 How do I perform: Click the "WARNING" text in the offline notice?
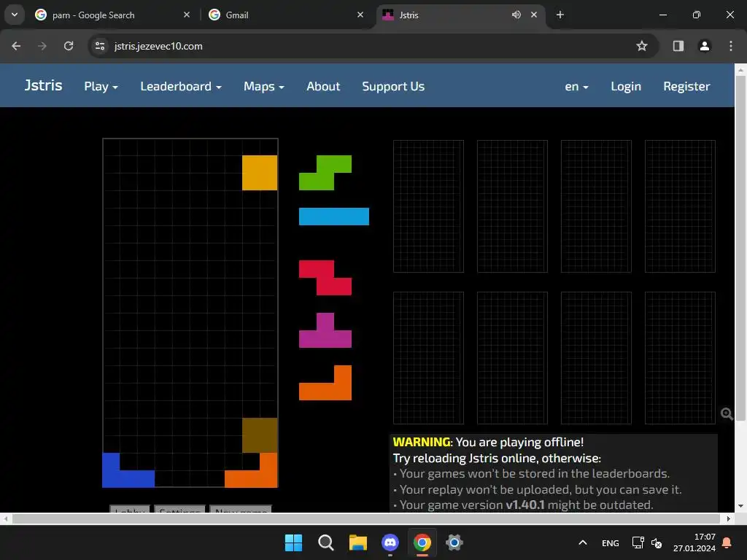[x=422, y=442]
